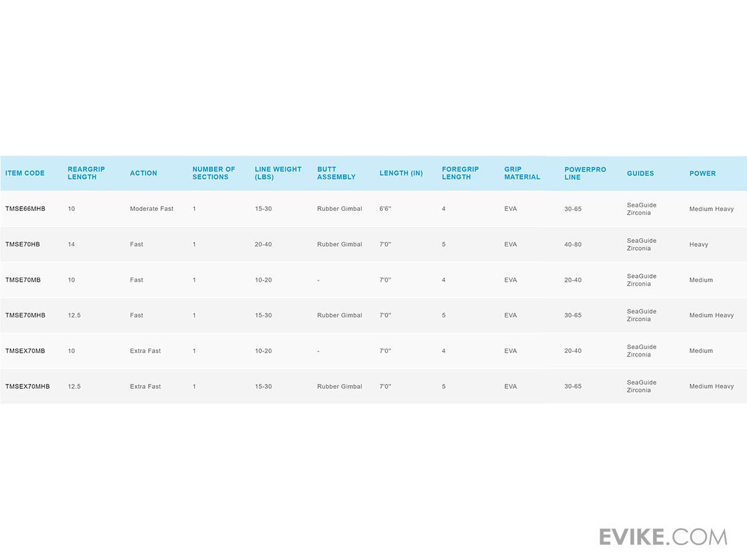Select item code TMSE70HB

pos(22,245)
